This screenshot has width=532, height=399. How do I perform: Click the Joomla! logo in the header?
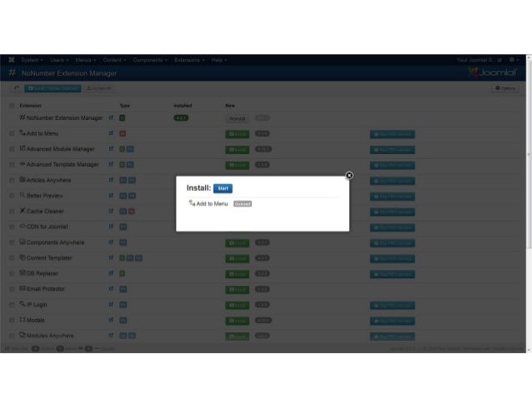click(x=493, y=72)
